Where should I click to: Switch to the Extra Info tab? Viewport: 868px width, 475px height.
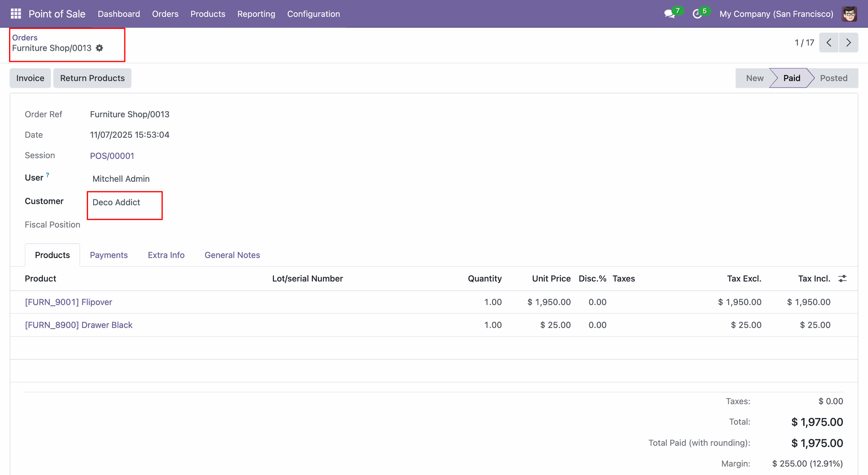pos(166,255)
